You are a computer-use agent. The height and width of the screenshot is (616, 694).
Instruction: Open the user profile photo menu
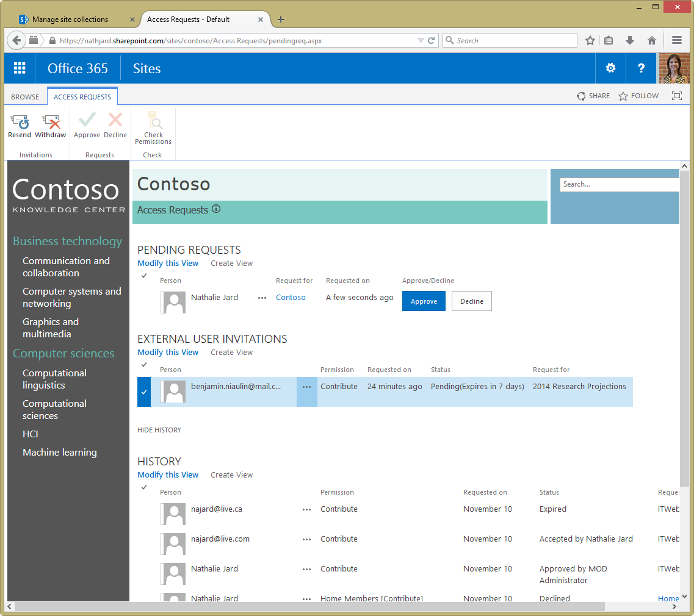[674, 68]
